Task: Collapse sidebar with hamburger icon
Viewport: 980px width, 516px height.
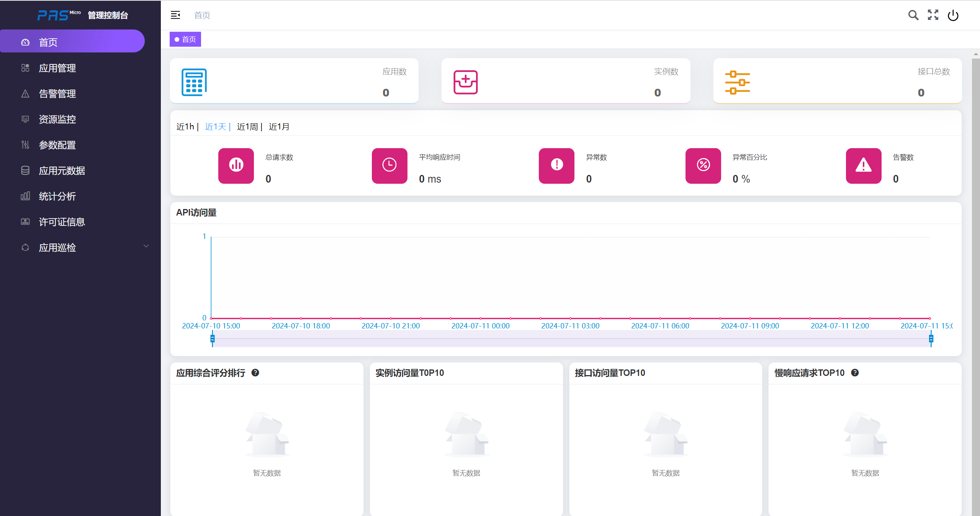Action: point(175,15)
